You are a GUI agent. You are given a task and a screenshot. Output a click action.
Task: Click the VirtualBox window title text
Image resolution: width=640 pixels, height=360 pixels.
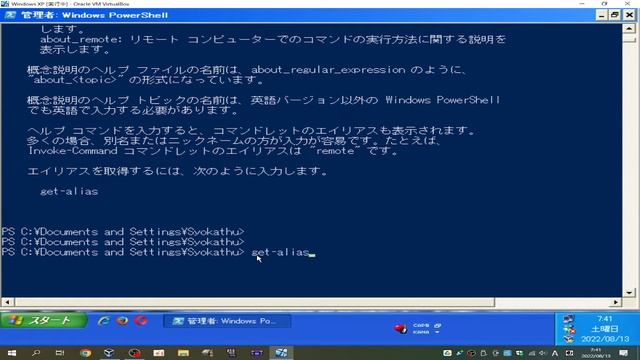click(70, 4)
